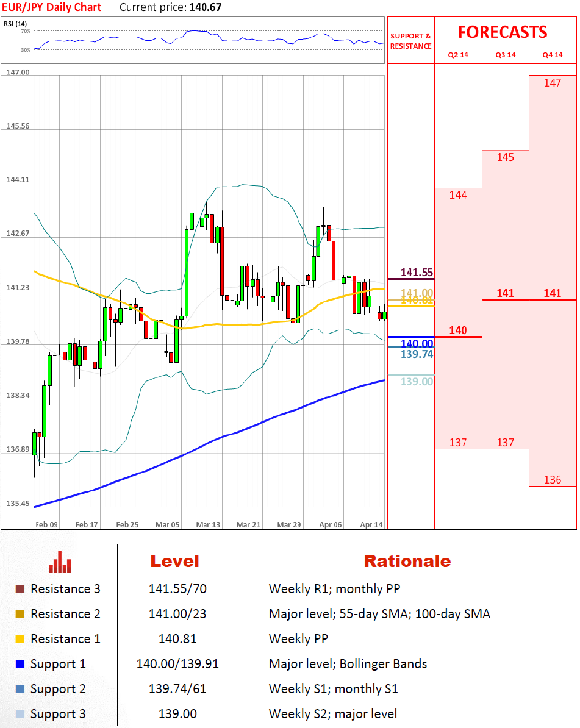Screen dimensions: 580x728
Task: Click the FORECASTS heading
Action: point(503,32)
